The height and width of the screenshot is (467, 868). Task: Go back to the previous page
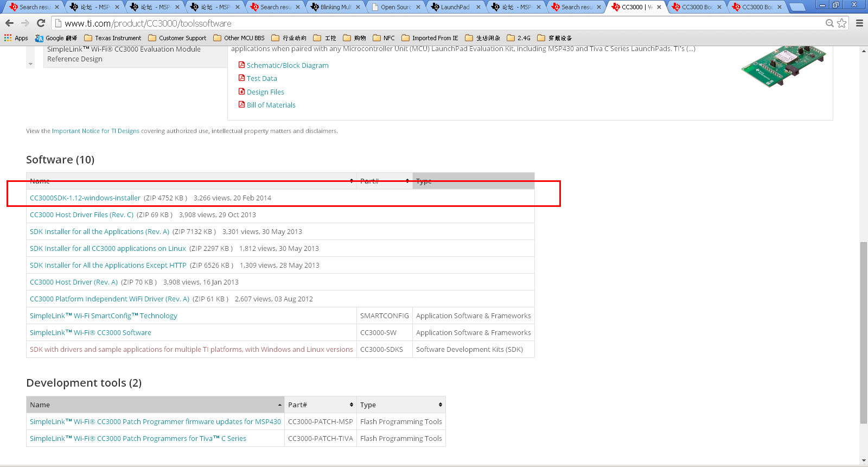[9, 23]
